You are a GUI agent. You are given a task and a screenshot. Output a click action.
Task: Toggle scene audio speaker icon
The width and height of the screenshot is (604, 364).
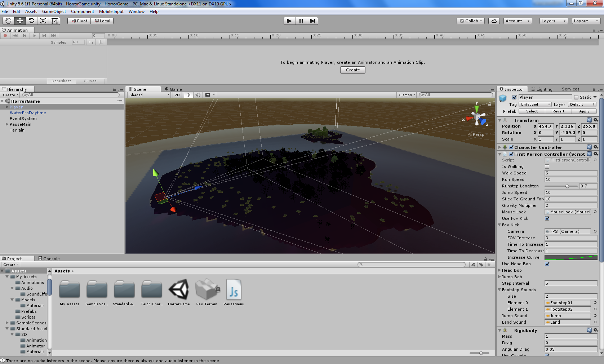[x=198, y=95]
